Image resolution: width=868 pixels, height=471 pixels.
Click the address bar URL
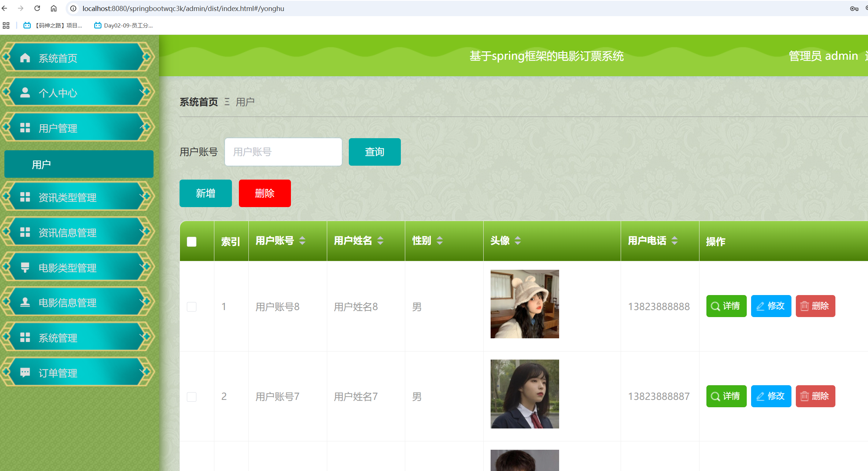183,8
